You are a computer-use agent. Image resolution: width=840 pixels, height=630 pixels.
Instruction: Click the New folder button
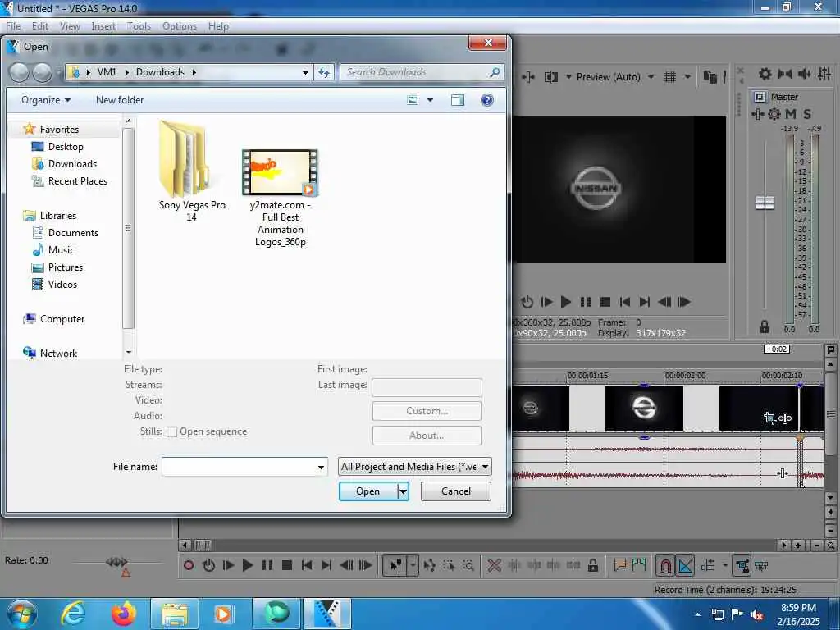(120, 100)
